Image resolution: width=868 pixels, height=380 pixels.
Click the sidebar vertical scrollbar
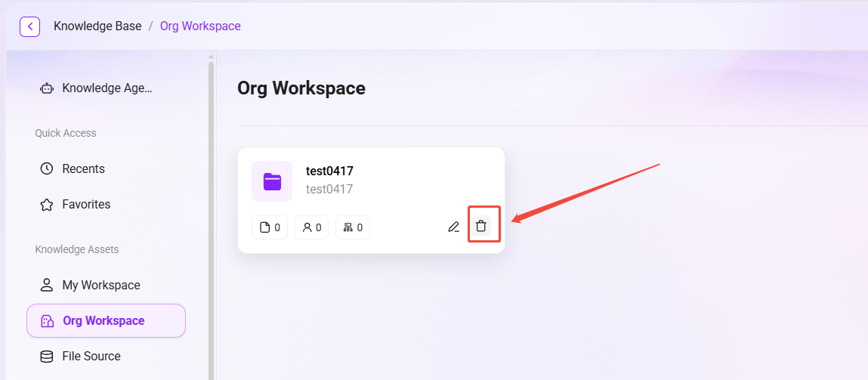(211, 221)
